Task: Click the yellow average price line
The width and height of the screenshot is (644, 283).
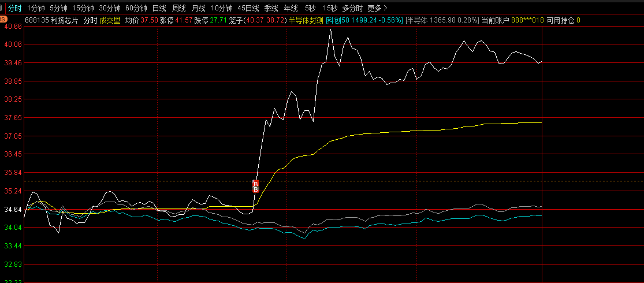Action: click(x=404, y=132)
